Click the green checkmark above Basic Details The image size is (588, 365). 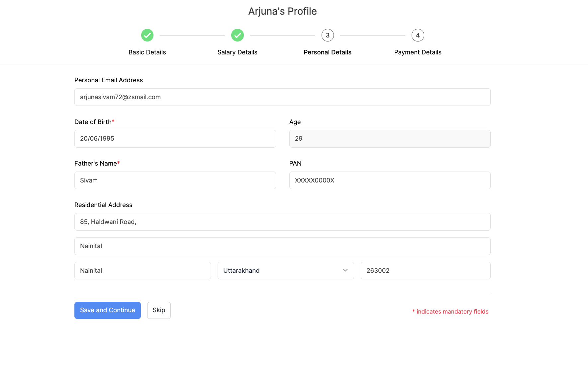147,35
